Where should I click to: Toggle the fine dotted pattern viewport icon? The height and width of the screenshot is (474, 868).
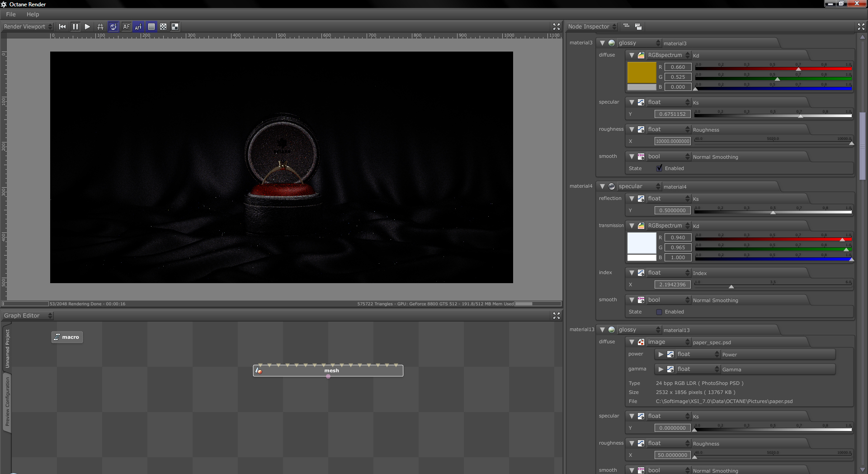(151, 27)
